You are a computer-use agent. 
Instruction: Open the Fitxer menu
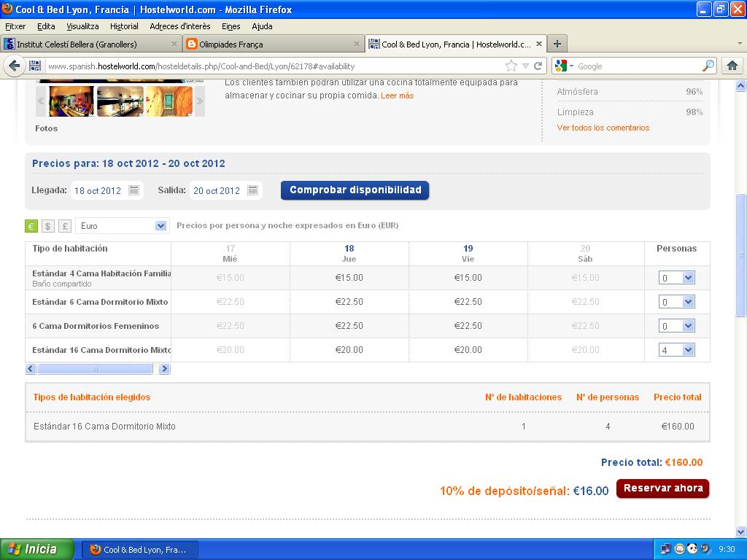pos(15,26)
